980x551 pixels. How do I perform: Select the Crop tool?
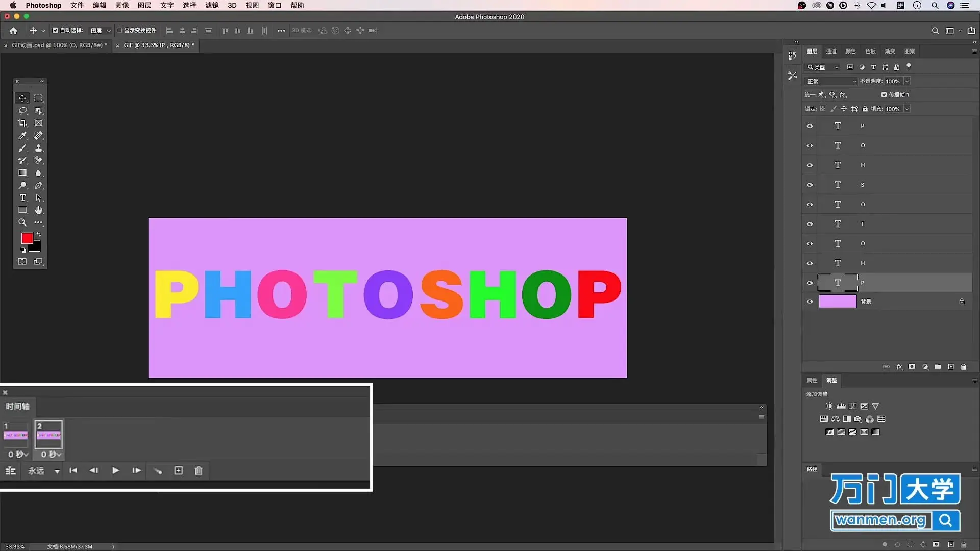(x=22, y=123)
